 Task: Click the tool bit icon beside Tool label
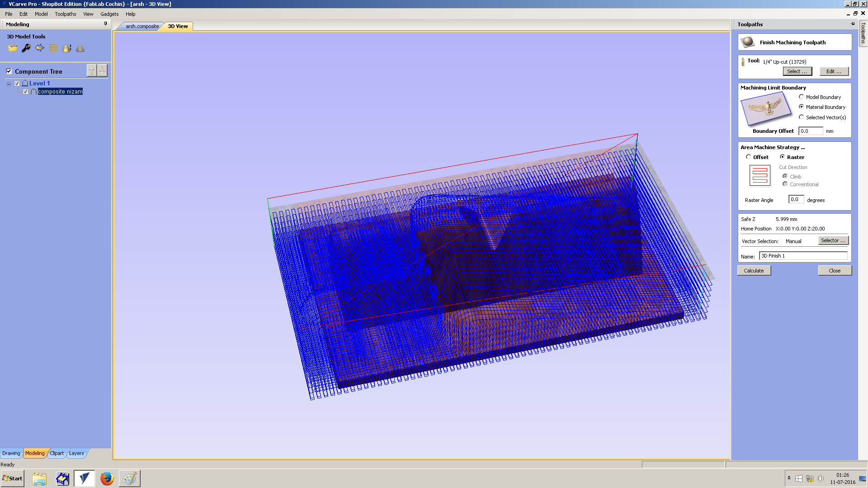(x=743, y=62)
